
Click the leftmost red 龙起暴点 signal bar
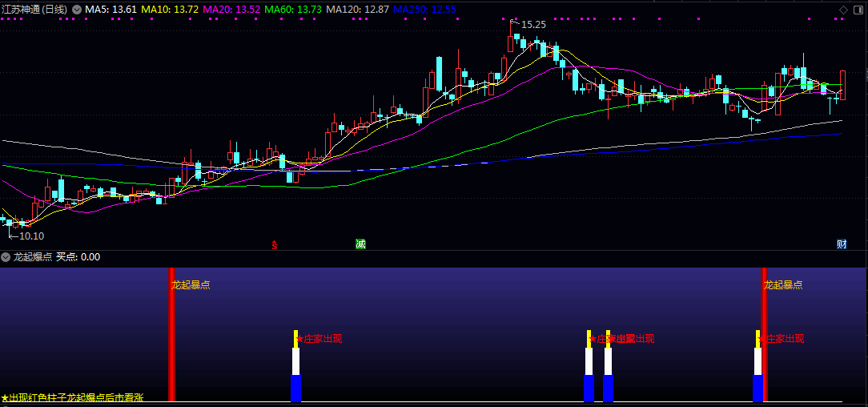171,334
